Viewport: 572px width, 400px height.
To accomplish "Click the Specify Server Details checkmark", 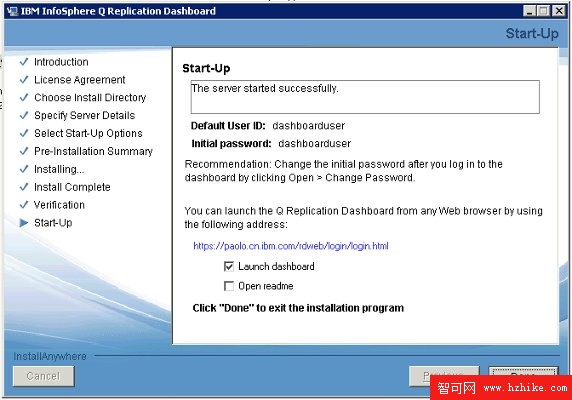I will pyautogui.click(x=24, y=115).
